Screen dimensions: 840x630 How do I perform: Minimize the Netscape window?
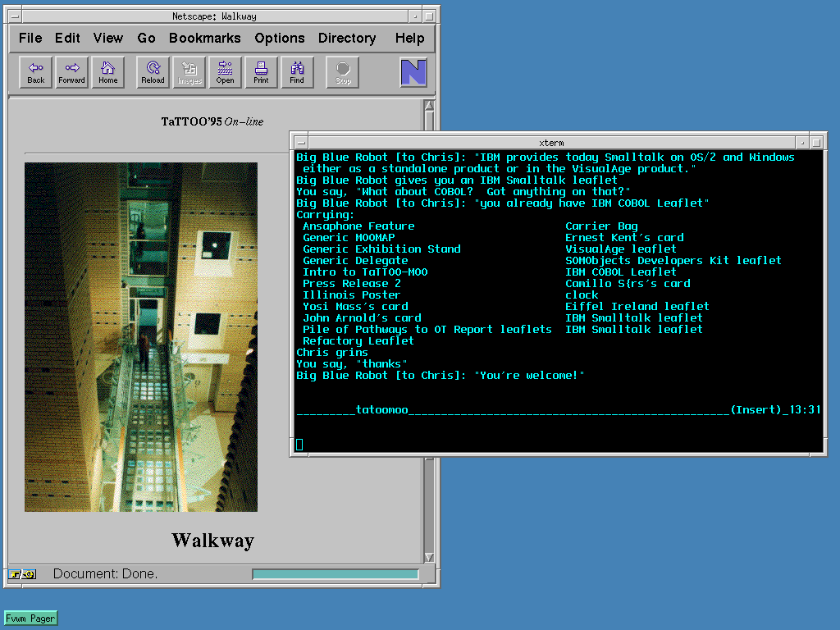(x=415, y=16)
